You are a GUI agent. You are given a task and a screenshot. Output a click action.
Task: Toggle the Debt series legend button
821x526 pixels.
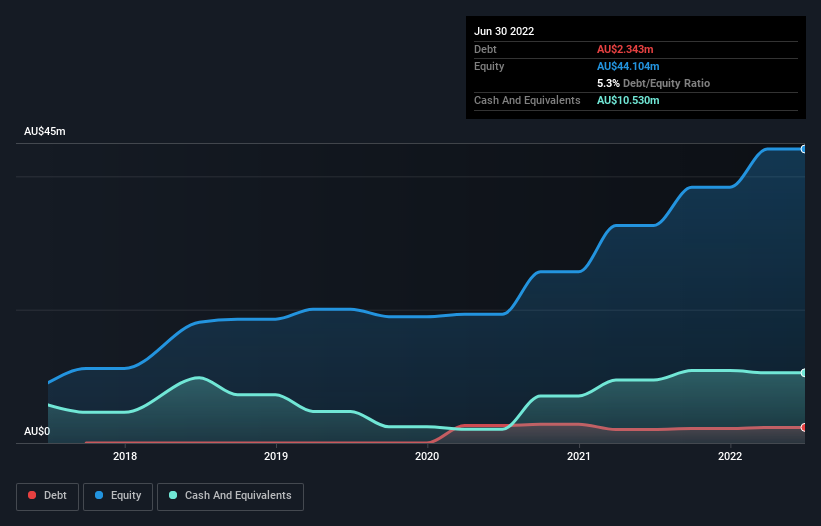coord(47,496)
